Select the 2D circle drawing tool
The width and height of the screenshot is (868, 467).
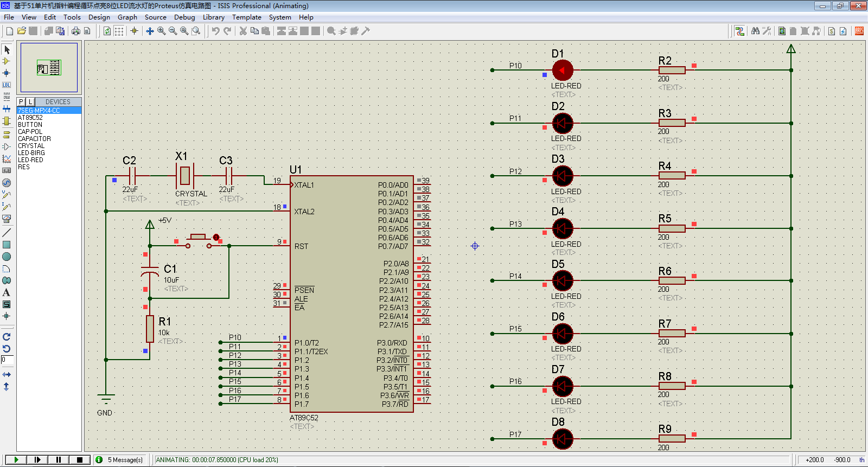(7, 257)
